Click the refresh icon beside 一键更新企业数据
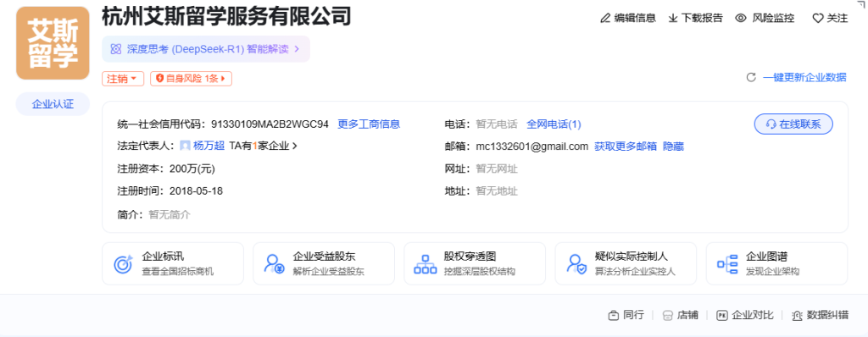868x337 pixels. tap(751, 77)
